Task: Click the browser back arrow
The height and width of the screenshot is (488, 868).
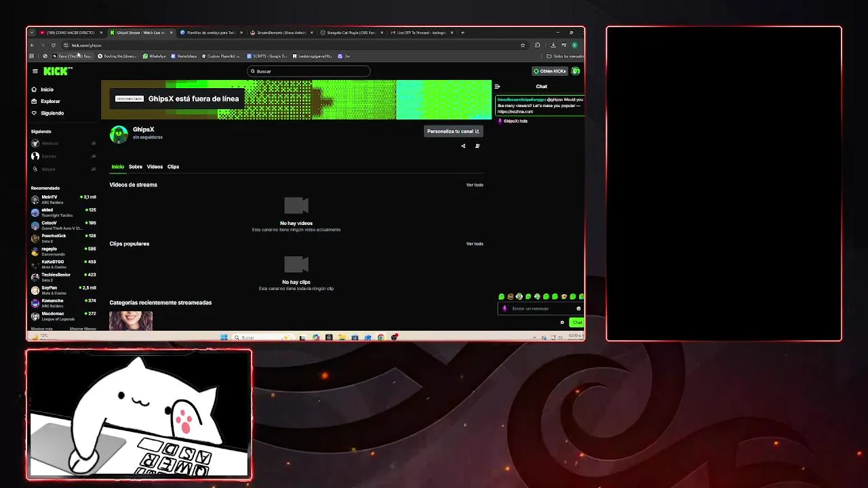Action: click(32, 45)
